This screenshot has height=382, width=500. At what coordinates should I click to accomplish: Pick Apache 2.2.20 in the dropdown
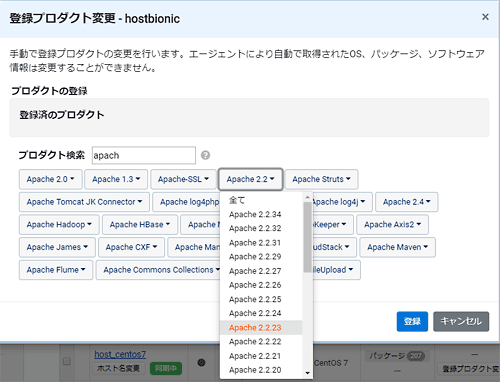(261, 370)
